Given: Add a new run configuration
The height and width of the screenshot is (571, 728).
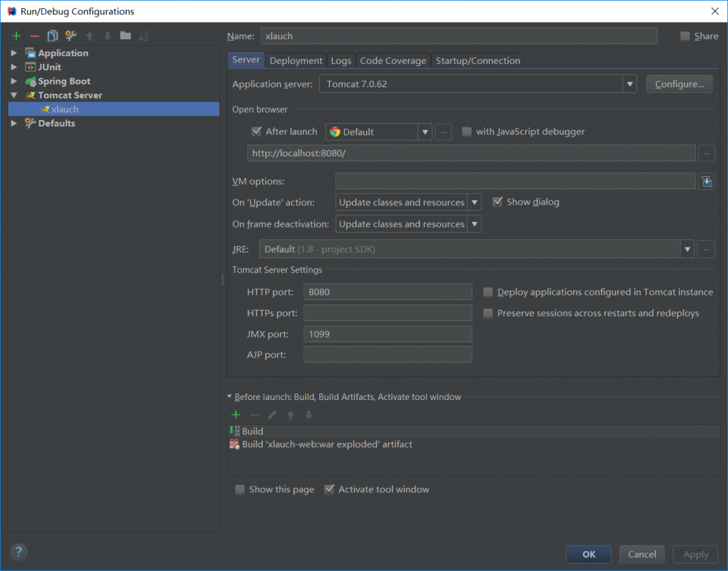Looking at the screenshot, I should click(16, 35).
